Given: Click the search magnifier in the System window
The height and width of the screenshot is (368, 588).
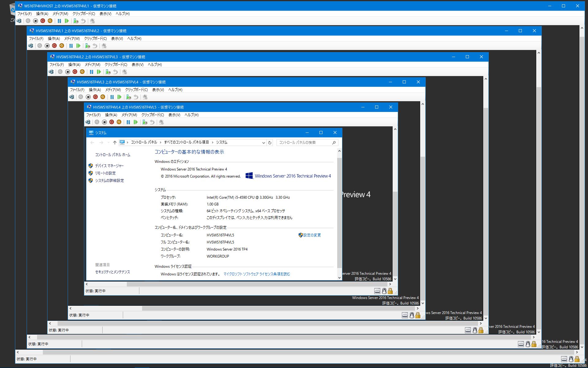Looking at the screenshot, I should tap(334, 143).
